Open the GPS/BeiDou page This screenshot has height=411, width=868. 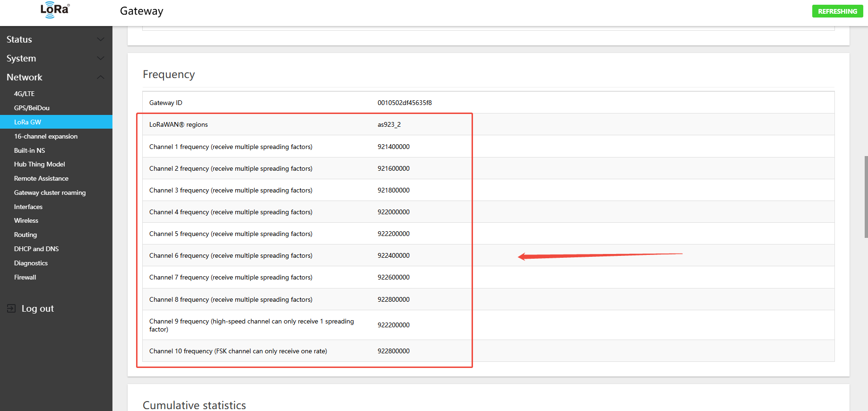[32, 108]
